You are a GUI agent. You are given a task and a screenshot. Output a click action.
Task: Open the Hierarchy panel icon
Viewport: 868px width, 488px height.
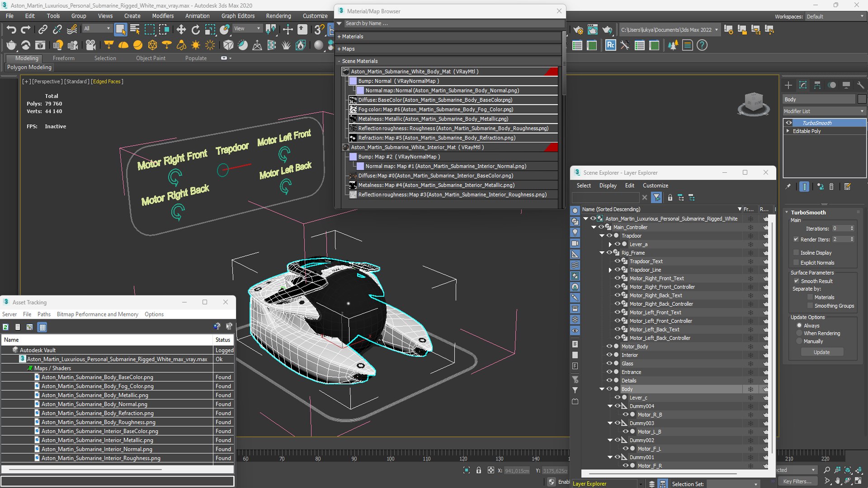(x=817, y=85)
